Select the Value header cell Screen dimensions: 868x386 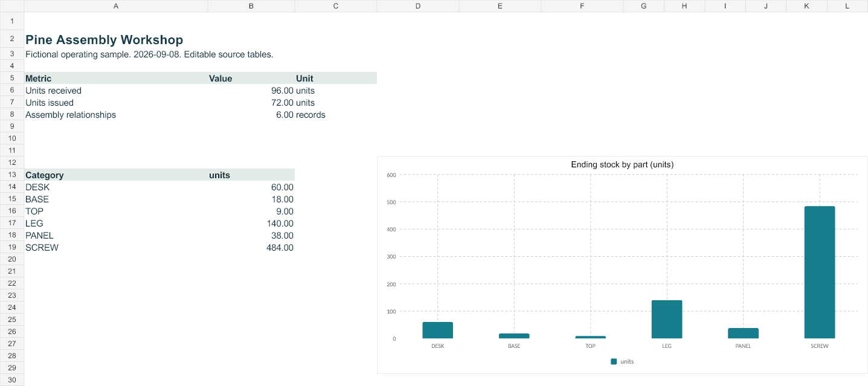pos(251,79)
